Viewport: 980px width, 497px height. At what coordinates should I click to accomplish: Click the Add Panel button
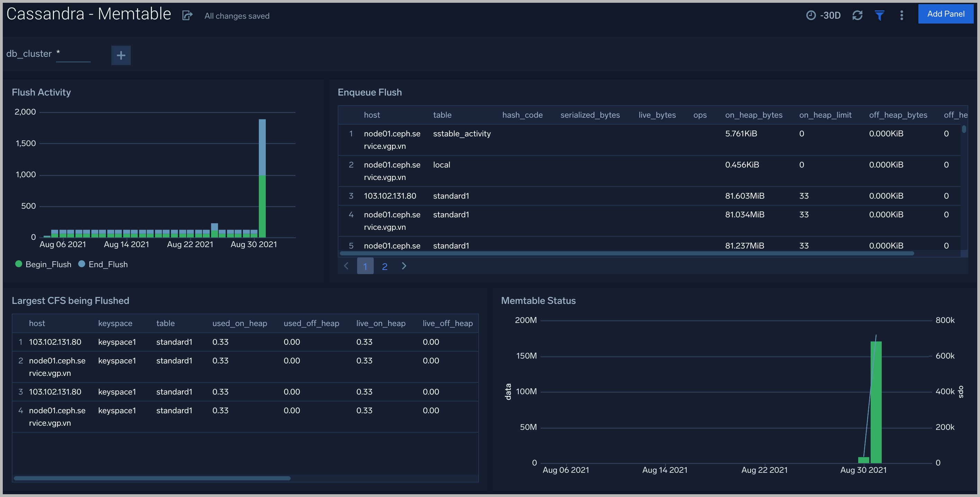pos(946,14)
